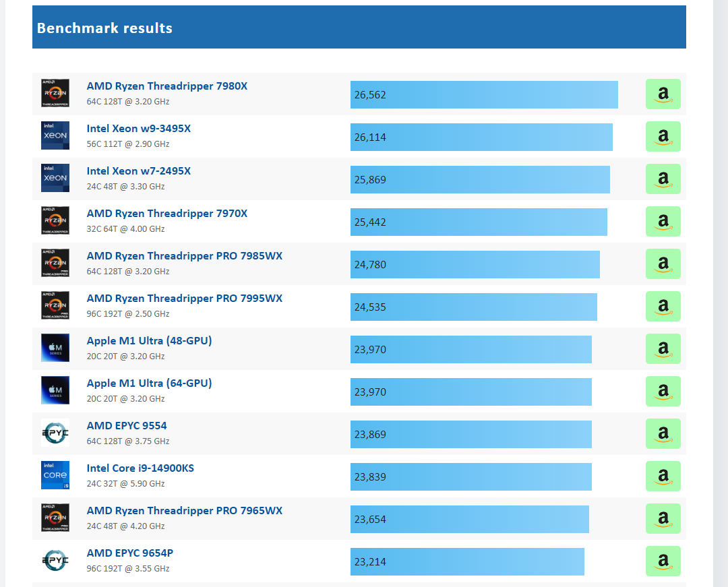Screen dimensions: 728x587
Task: Click Amazon icon for Core i9-14900KS
Action: [x=663, y=476]
